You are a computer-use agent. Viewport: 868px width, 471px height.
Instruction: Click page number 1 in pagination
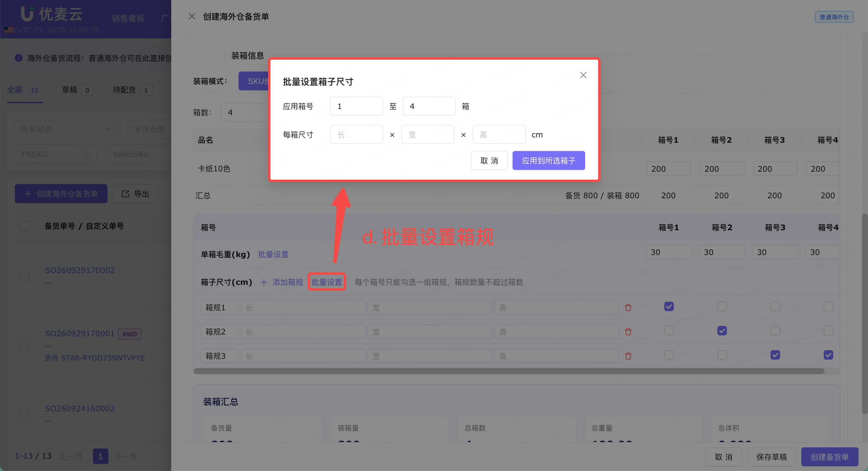(100, 456)
